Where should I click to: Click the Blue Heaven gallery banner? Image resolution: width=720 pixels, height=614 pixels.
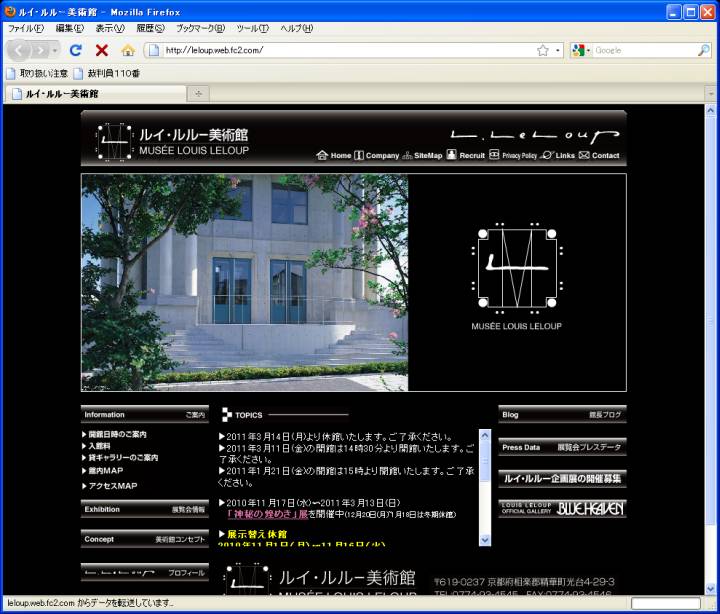[562, 508]
